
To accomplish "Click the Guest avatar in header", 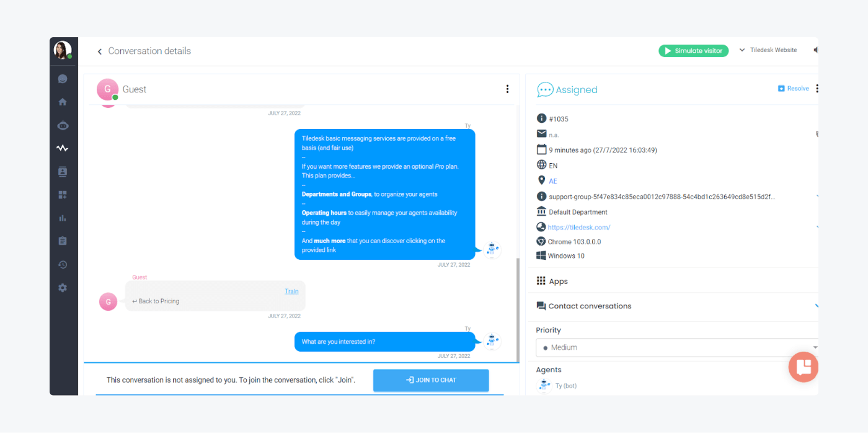I will click(x=107, y=89).
